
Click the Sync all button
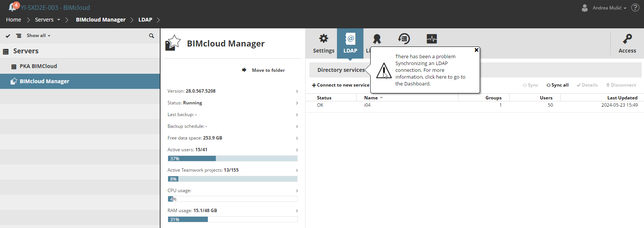click(x=557, y=85)
